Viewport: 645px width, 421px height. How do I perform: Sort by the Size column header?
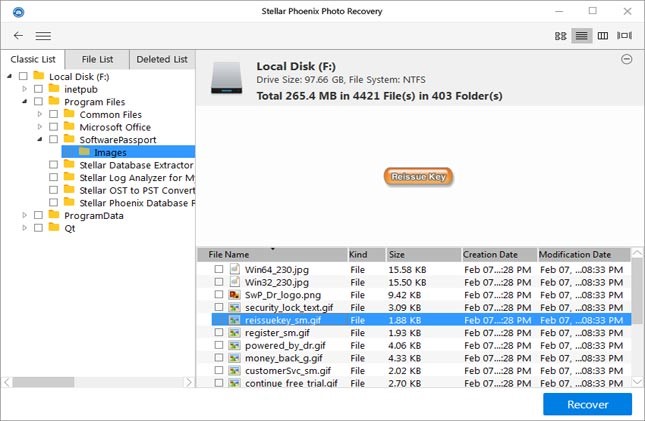423,255
